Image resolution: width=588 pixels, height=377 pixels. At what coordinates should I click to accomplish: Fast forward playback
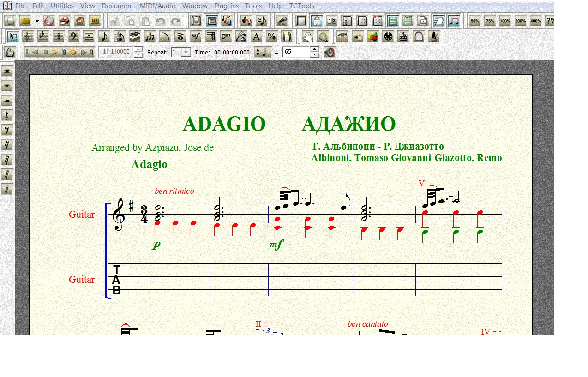tap(84, 52)
